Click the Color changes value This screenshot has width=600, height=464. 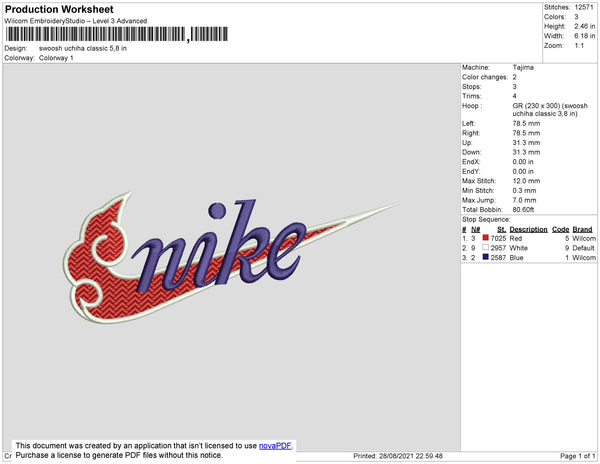pyautogui.click(x=514, y=77)
